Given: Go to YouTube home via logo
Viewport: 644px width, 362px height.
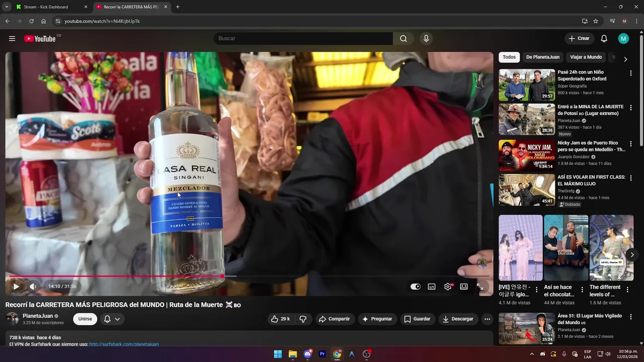Looking at the screenshot, I should pos(40,39).
